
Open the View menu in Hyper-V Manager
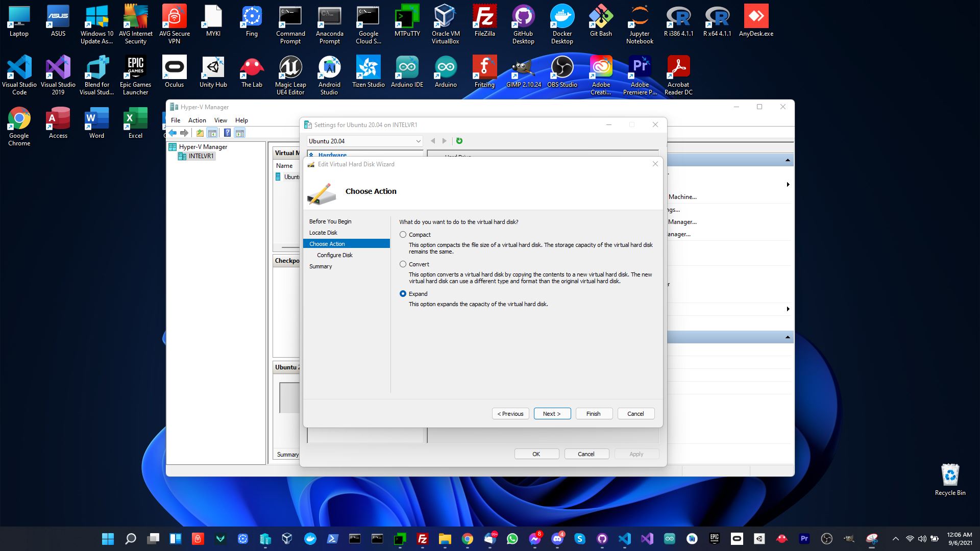click(220, 120)
